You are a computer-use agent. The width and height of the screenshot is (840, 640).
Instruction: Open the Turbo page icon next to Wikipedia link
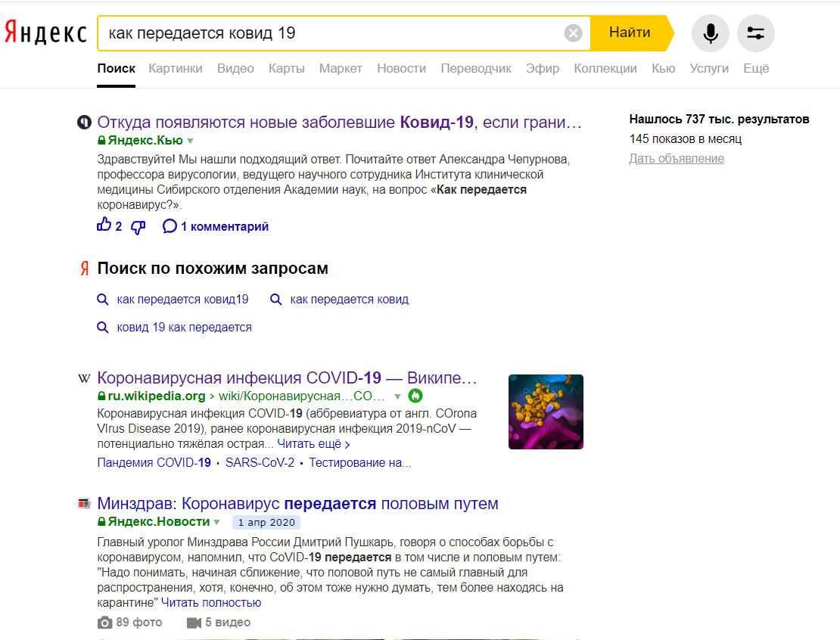click(415, 396)
